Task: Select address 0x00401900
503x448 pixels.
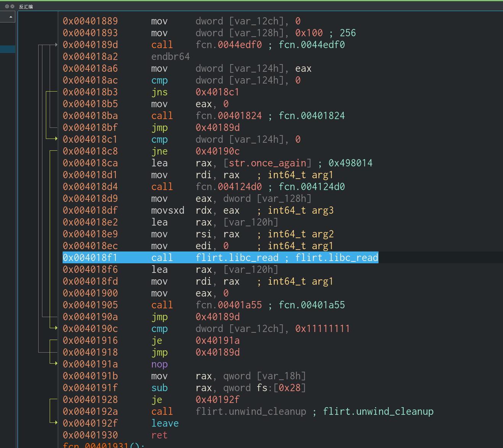Action: click(90, 293)
